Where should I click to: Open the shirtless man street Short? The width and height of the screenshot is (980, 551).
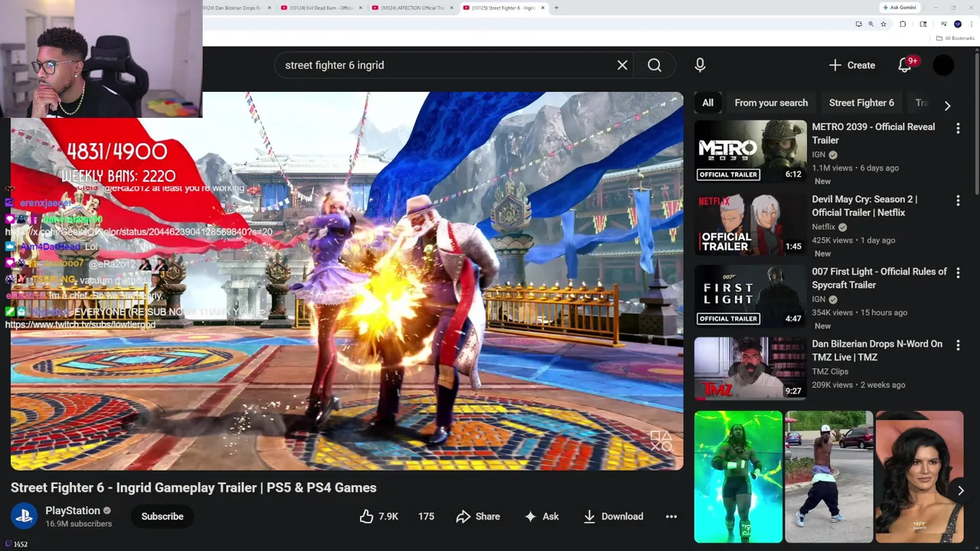(x=828, y=477)
